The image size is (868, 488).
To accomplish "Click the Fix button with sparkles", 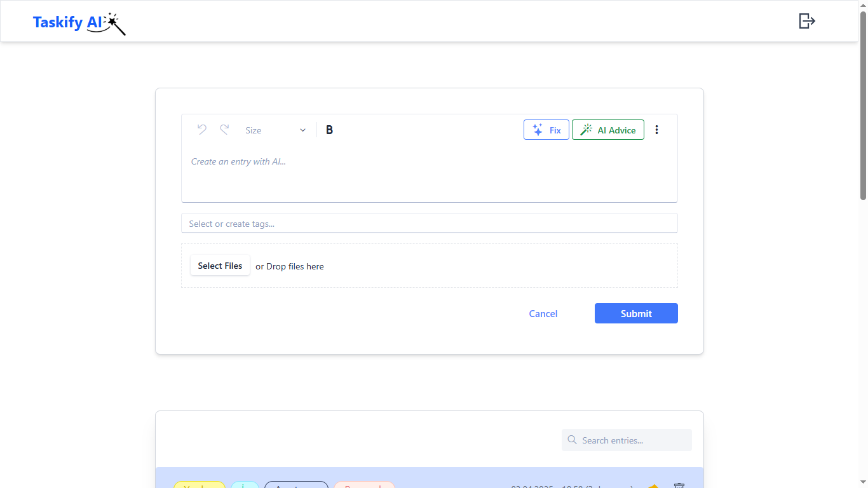I will (546, 130).
